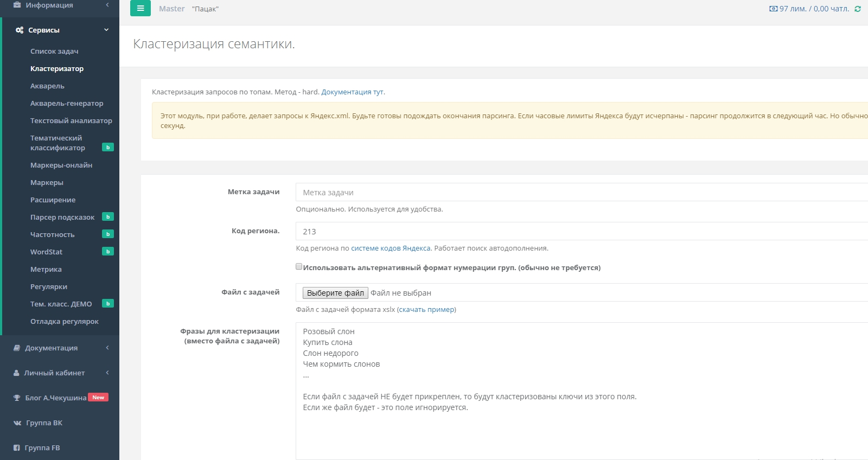The height and width of the screenshot is (460, 868).
Task: Expand the Документация section arrow
Action: (x=107, y=348)
